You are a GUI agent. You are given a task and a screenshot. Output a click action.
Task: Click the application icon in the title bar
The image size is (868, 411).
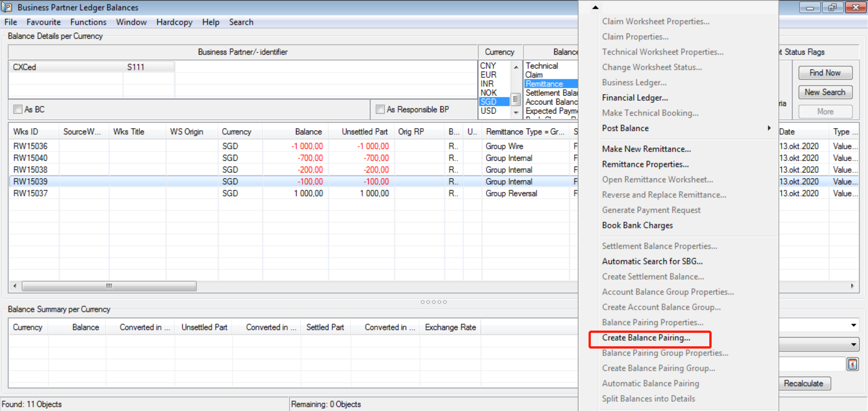coord(7,7)
